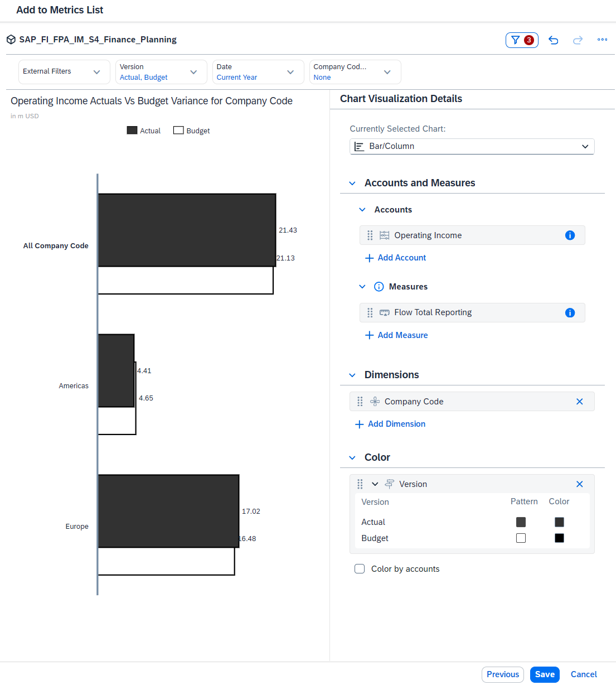Click the measure icon beside Flow Total Reporting

tap(384, 312)
